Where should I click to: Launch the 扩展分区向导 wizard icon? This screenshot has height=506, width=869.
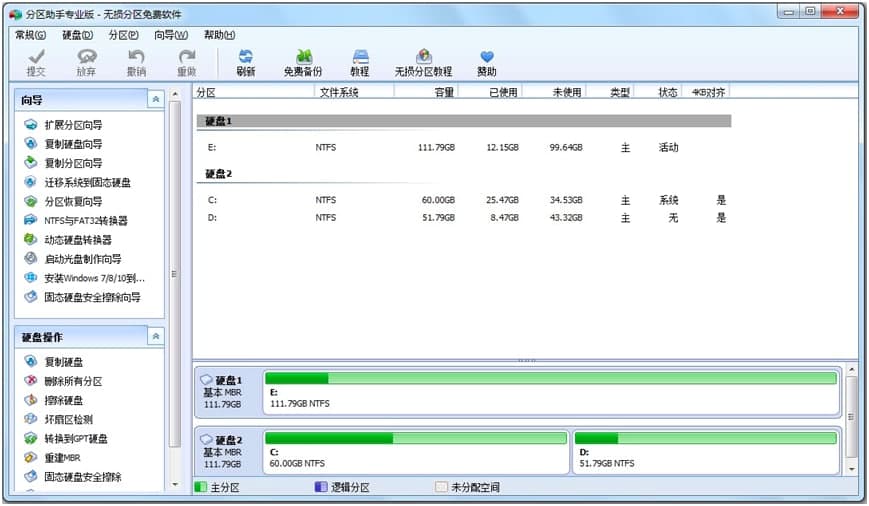[x=30, y=125]
